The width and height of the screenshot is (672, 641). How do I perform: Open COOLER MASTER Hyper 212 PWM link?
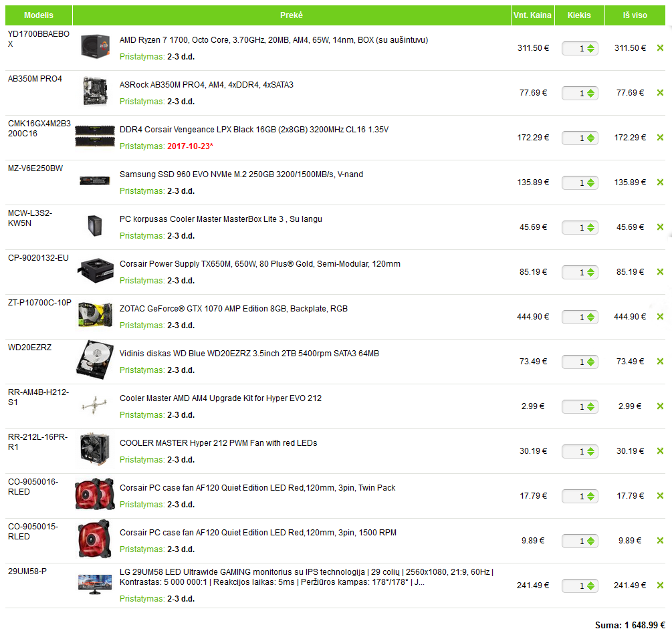click(x=219, y=443)
